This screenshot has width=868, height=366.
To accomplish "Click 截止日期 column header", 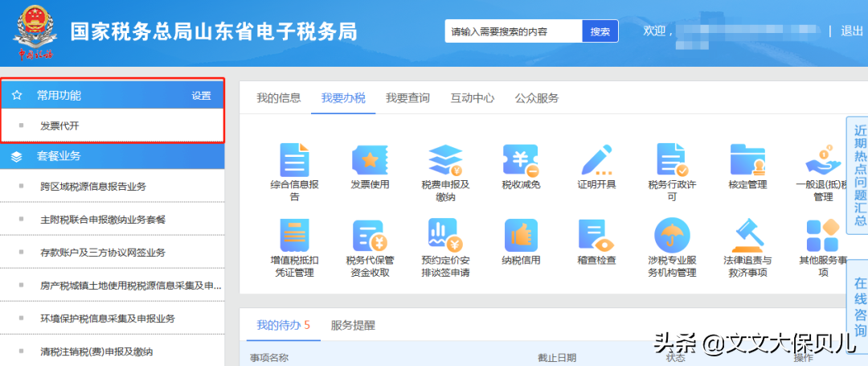I will (557, 358).
